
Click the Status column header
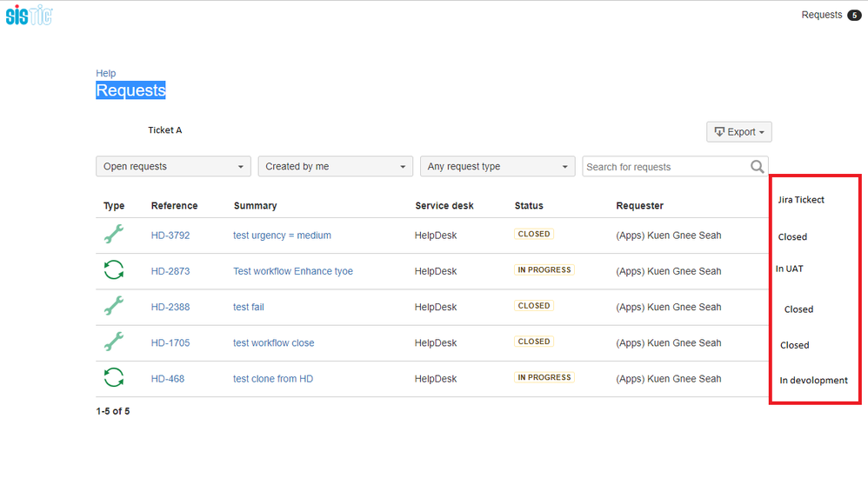[x=529, y=205]
